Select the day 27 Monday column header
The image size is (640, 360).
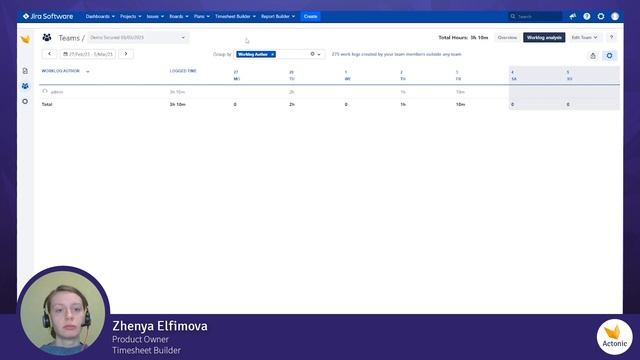236,76
